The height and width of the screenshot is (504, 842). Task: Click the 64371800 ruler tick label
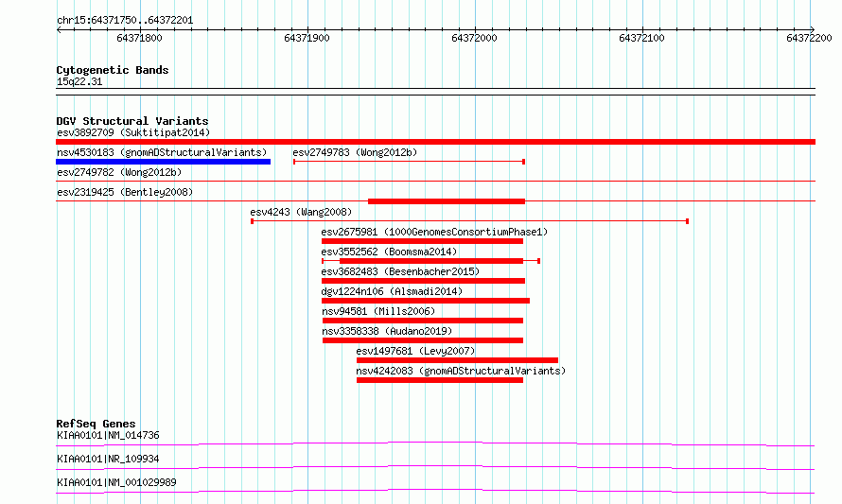(139, 38)
